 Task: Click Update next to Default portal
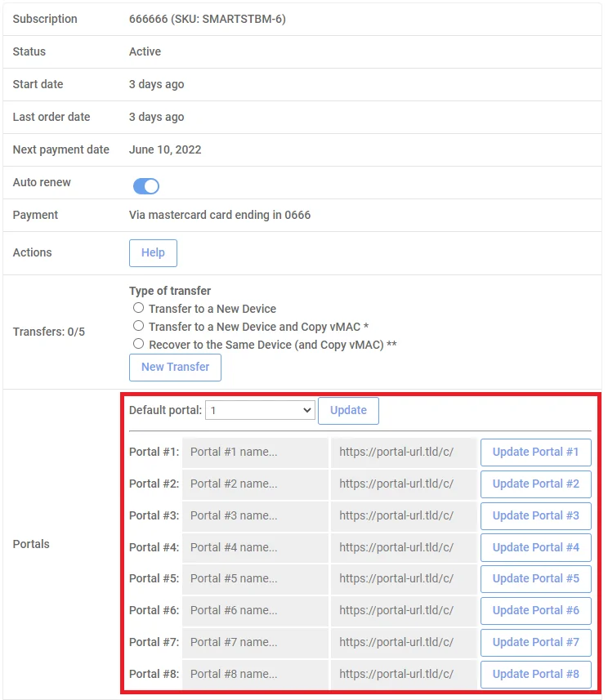(348, 411)
